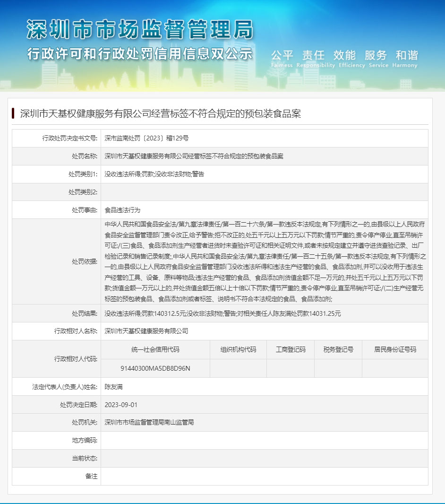Viewport: 445px width, 504px height.
Task: Click the 当前状态 row label
Action: (85, 458)
